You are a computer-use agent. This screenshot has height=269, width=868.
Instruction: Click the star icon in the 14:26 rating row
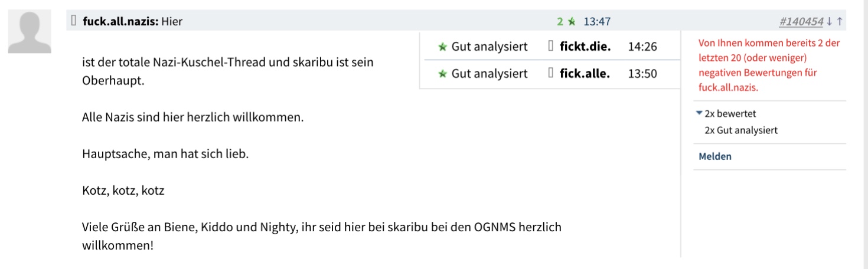(x=442, y=47)
